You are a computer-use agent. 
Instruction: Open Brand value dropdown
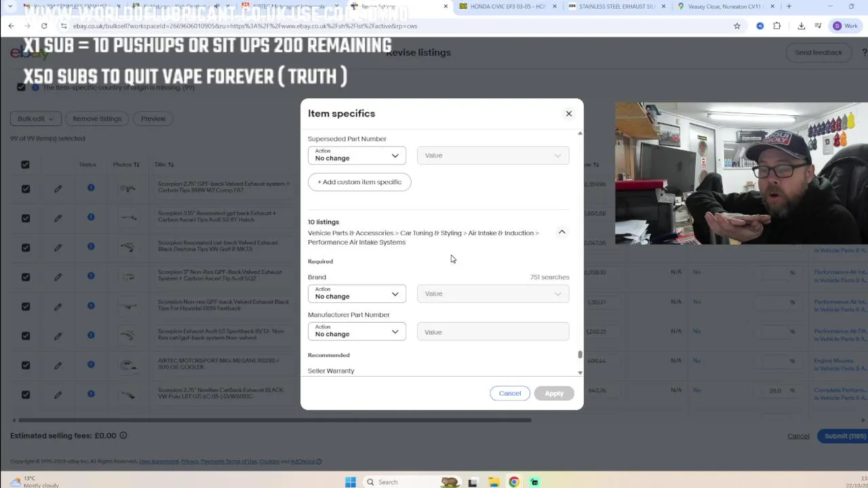[x=493, y=293]
